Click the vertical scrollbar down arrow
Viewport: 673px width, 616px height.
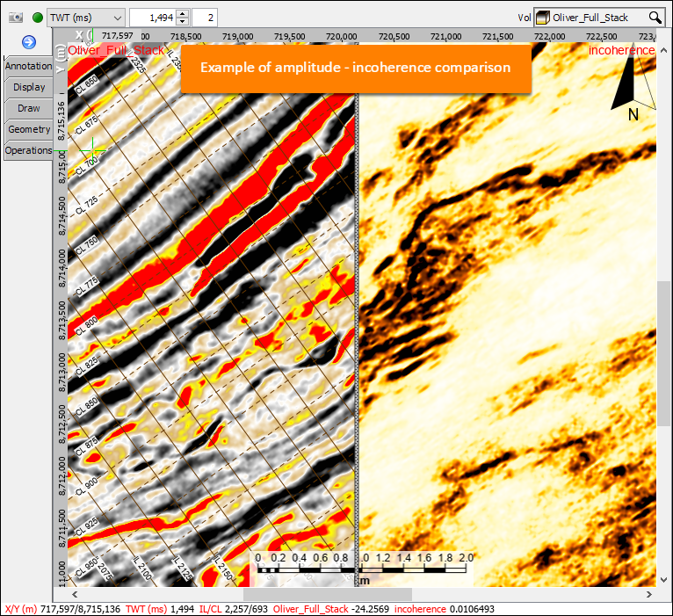point(663,580)
